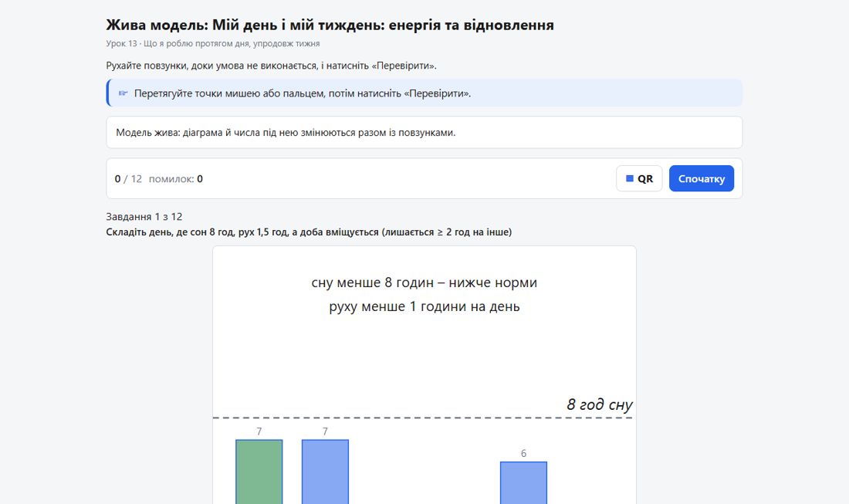Click the blue square icon in QR button
Image resolution: width=849 pixels, height=504 pixels.
point(630,178)
